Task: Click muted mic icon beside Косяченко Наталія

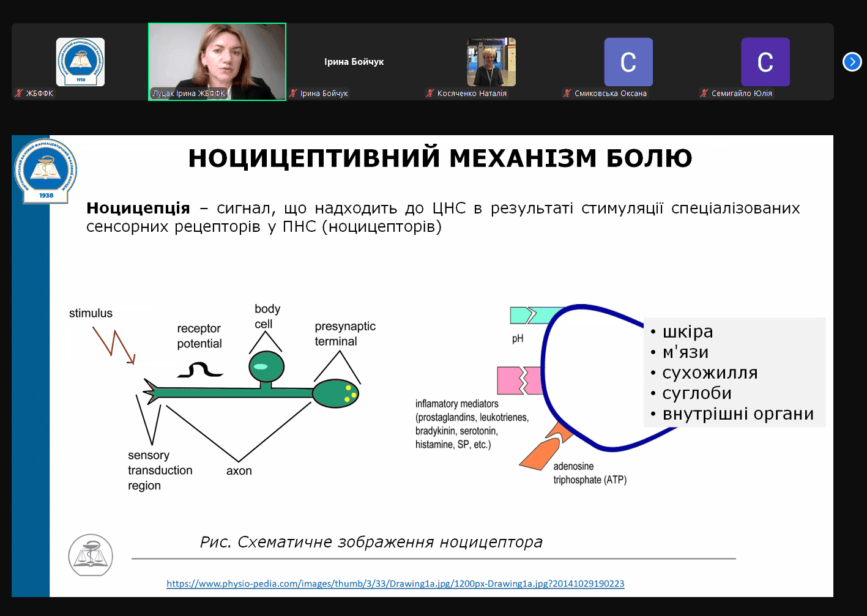Action: click(430, 93)
